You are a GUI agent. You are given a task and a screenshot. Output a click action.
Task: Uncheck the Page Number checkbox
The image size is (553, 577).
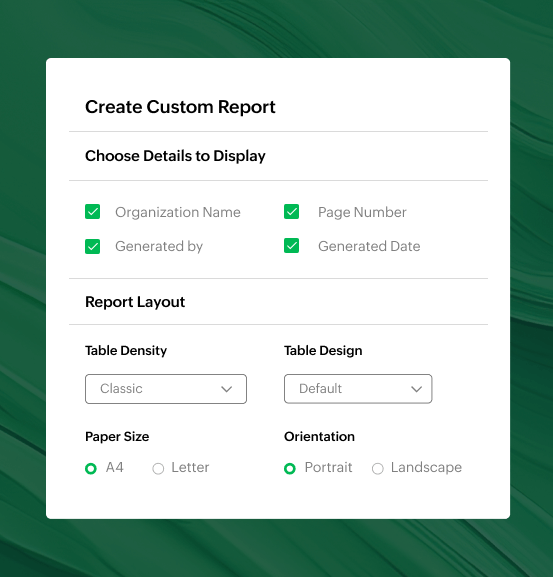[291, 212]
